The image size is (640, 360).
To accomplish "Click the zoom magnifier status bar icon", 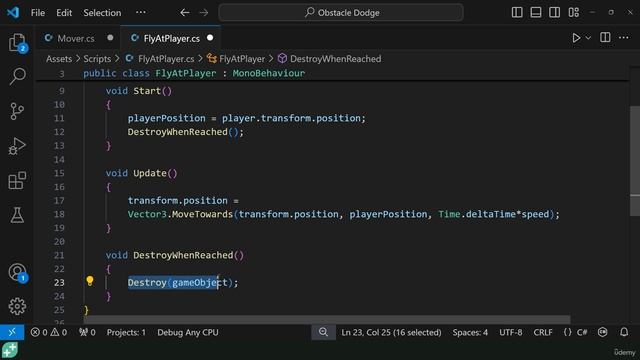I will (323, 332).
